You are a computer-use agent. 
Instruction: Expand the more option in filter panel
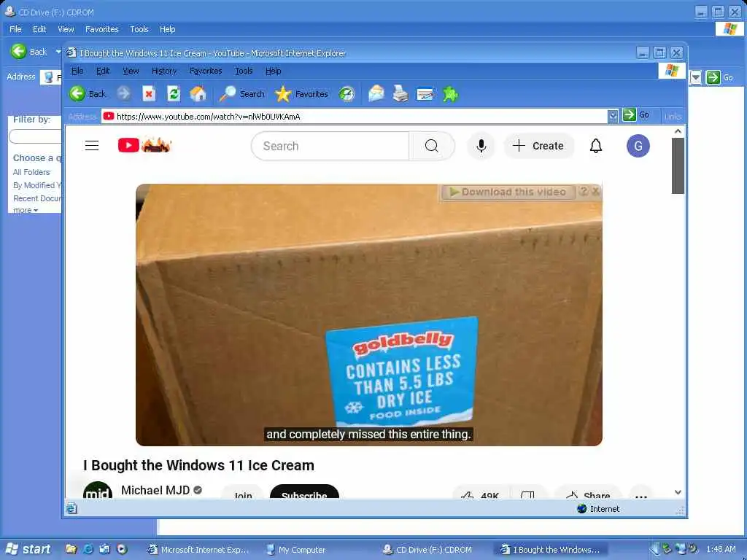(x=26, y=210)
